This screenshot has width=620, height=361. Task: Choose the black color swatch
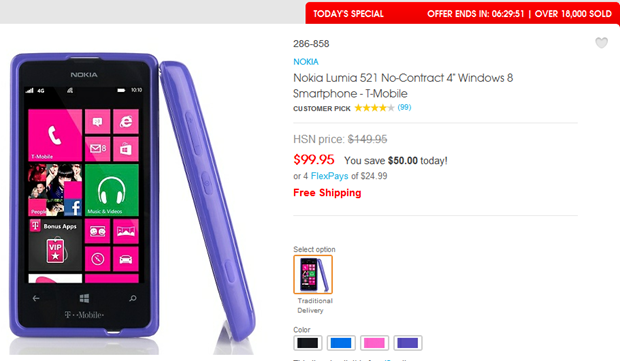point(308,343)
